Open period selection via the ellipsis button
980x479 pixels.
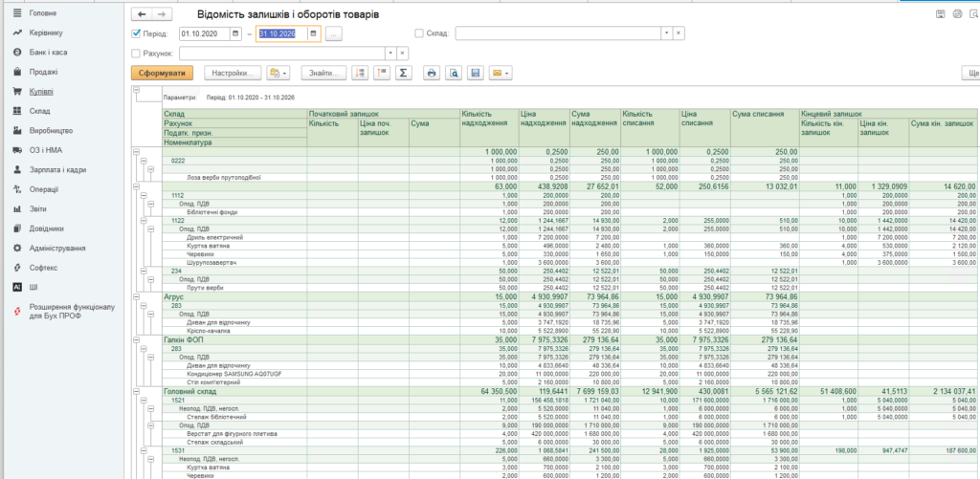click(334, 33)
